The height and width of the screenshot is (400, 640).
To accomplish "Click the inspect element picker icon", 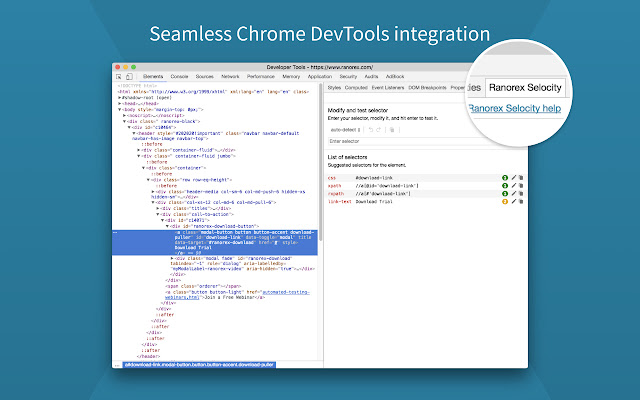I will (119, 76).
